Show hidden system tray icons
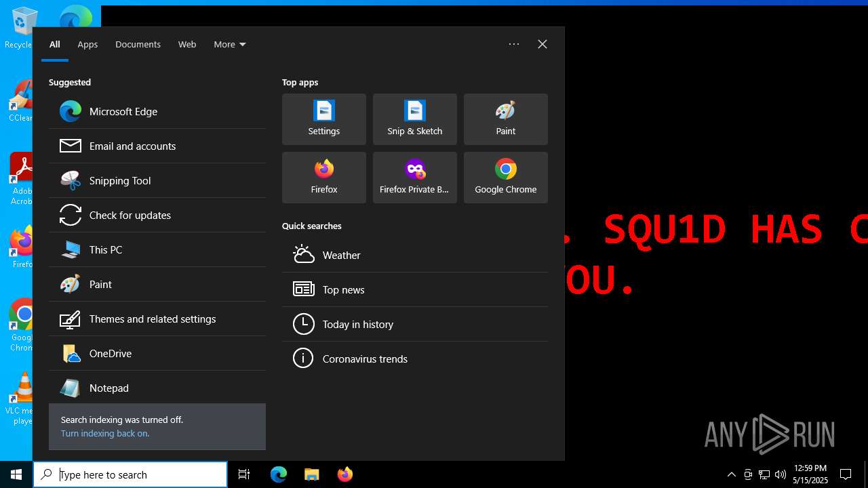868x488 pixels. pos(731,474)
